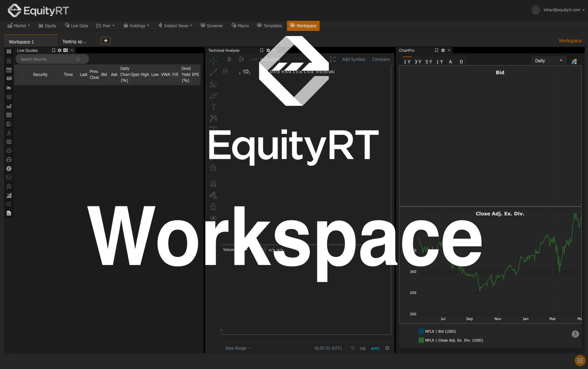
Task: Open the info circle icon in sidebar
Action: coord(9,168)
